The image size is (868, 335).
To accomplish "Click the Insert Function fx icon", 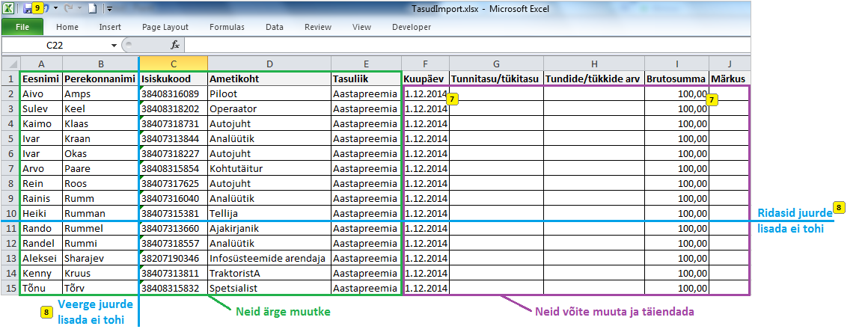I will [x=175, y=46].
